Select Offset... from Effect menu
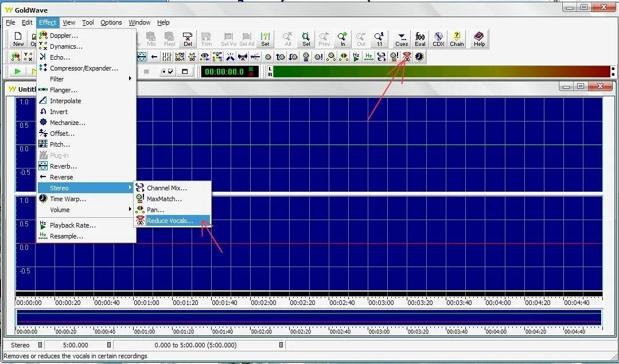This screenshot has height=364, width=619. (87, 134)
